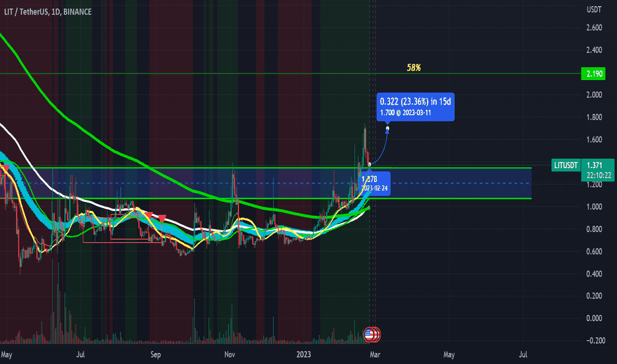Select the horizontal green line at 2.190
The height and width of the screenshot is (364, 617).
point(291,73)
